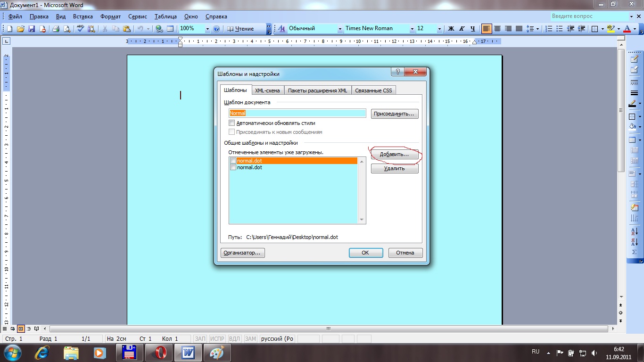Expand the Times New Roman font dropdown
Screen dimensions: 644x362
tap(412, 29)
